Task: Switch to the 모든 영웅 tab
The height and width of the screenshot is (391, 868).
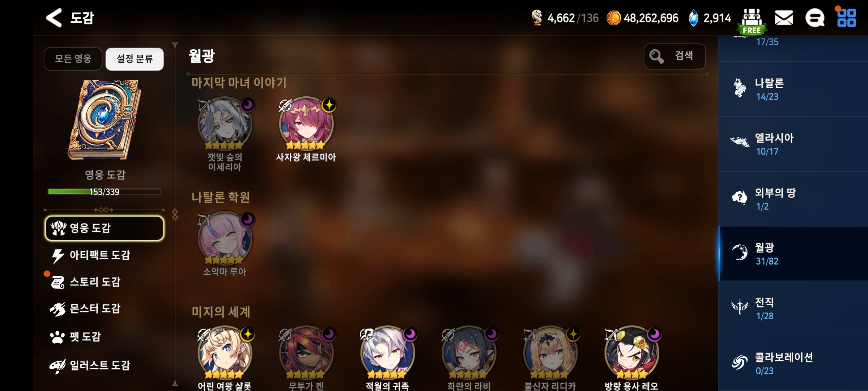Action: coord(73,59)
